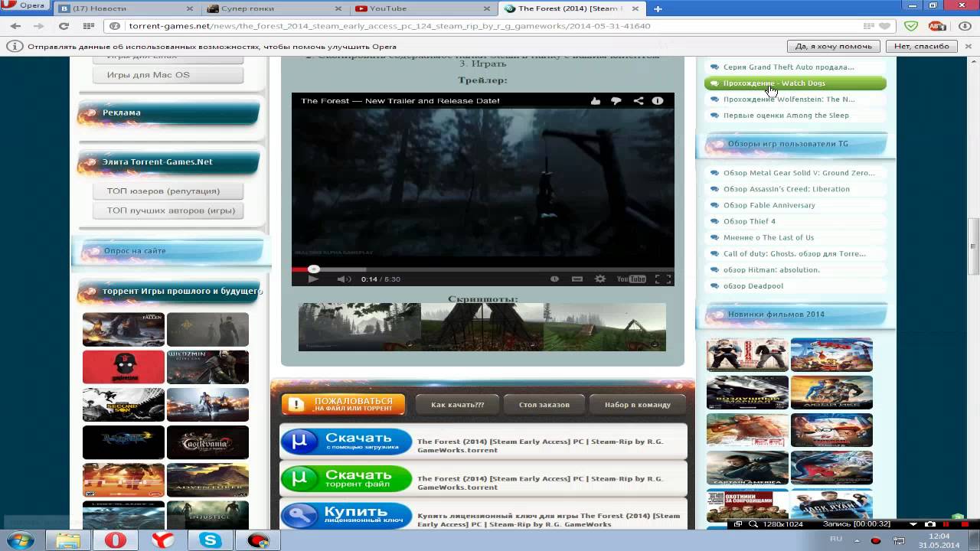The width and height of the screenshot is (980, 551).
Task: Like the video with thumbs up icon
Action: 596,101
